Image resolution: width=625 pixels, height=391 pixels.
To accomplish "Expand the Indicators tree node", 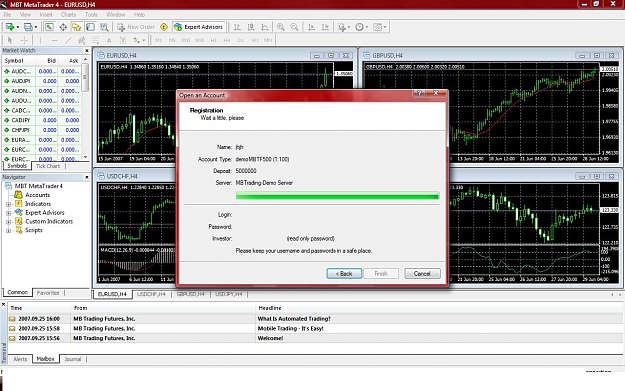I will click(x=8, y=204).
